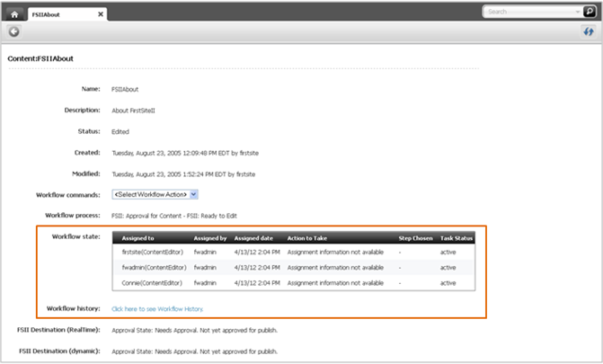Select the Connie(ContentEditor) cell
Screen dimensions: 603x364
152,283
